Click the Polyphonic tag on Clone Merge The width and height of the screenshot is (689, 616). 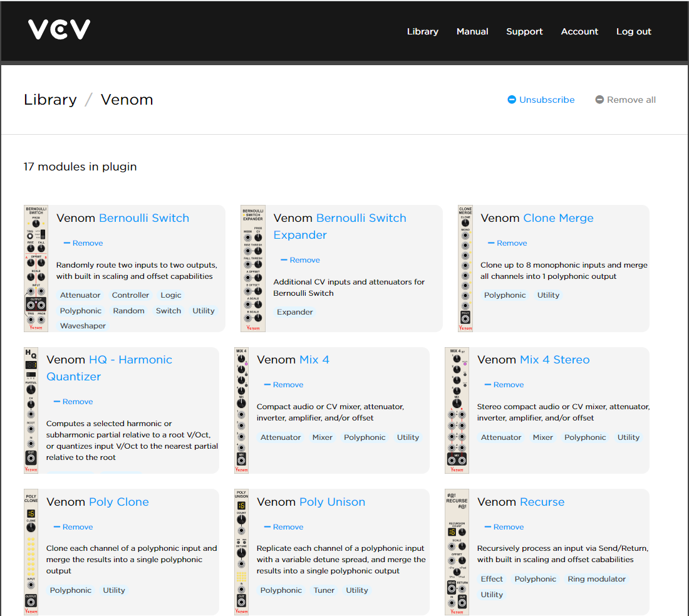[x=504, y=295]
